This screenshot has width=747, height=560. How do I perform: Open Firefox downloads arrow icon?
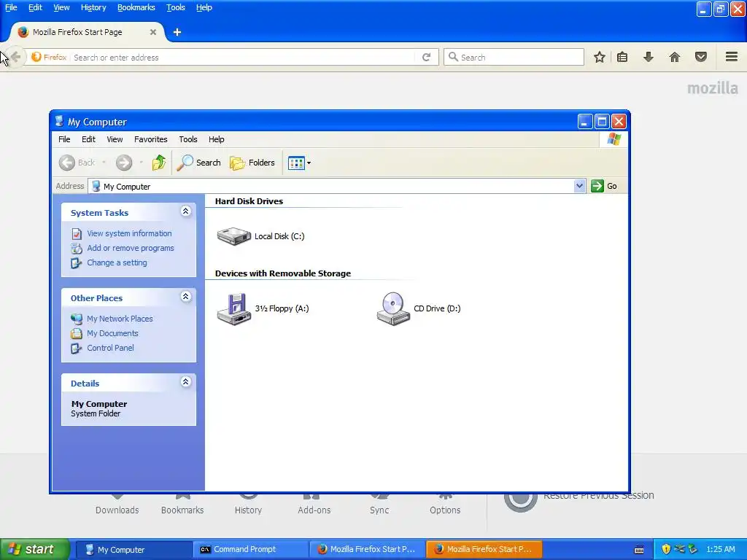648,57
